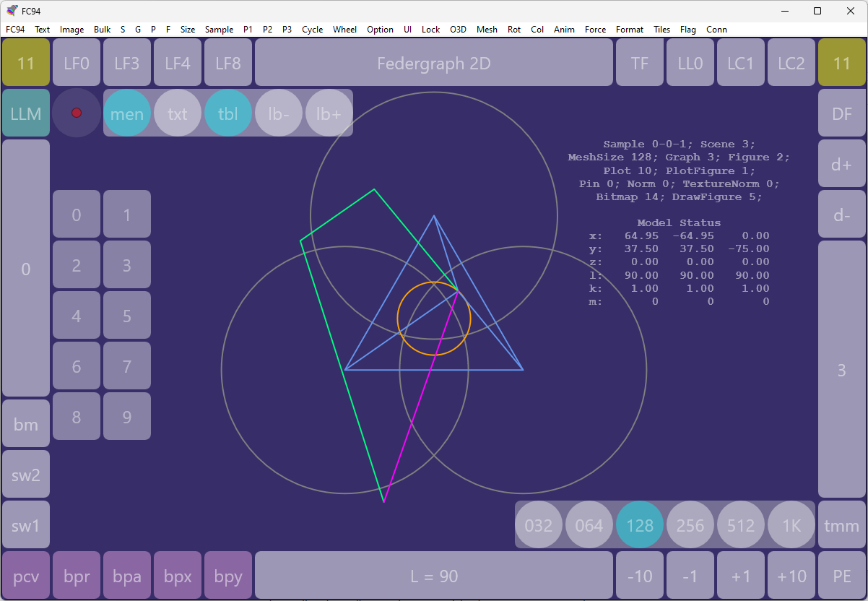The image size is (868, 601).
Task: Click the txt icon
Action: coord(178,113)
